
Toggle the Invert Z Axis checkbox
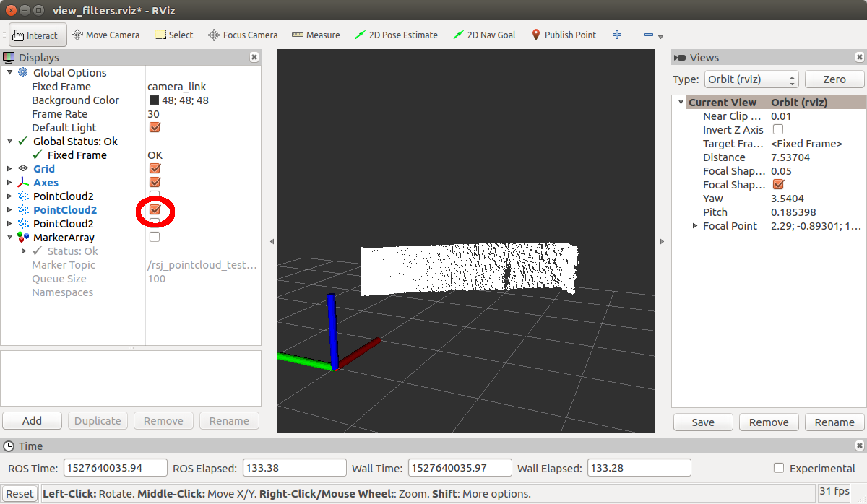(778, 130)
